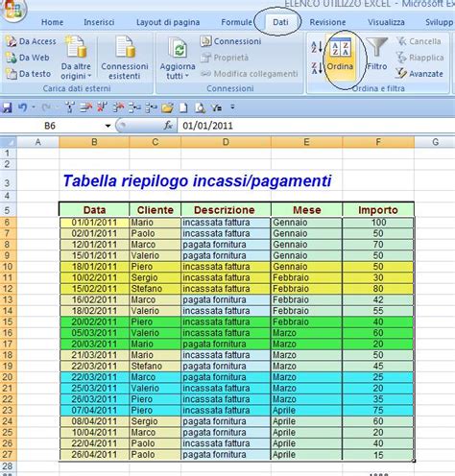Image resolution: width=455 pixels, height=476 pixels.
Task: Open the Visualizza tab
Action: click(x=386, y=22)
